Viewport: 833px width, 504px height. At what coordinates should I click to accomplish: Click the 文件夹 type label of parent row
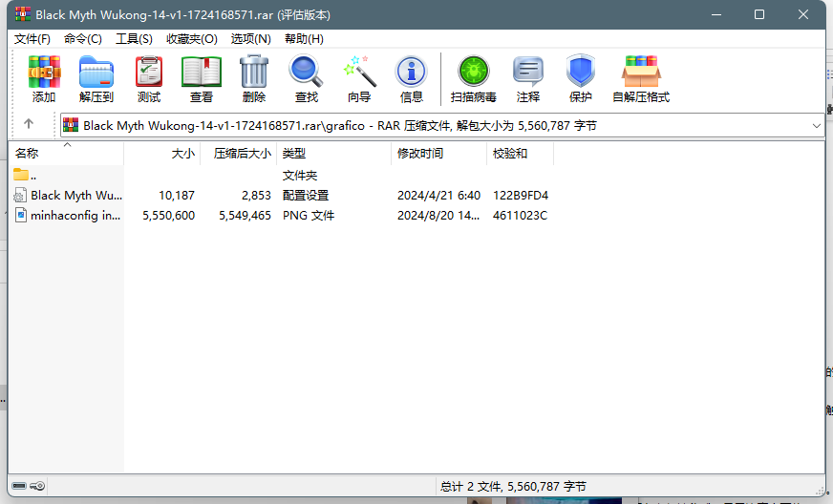pos(300,176)
